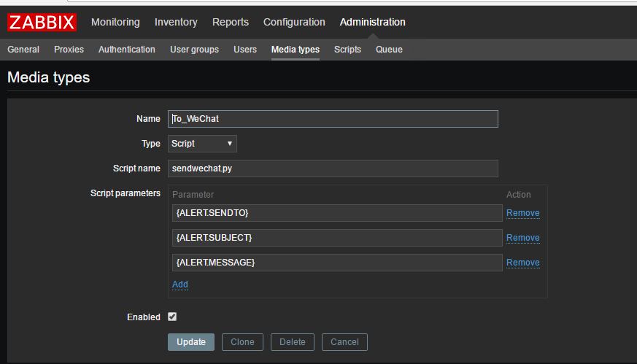
Task: Select the Media types tab
Action: [296, 50]
